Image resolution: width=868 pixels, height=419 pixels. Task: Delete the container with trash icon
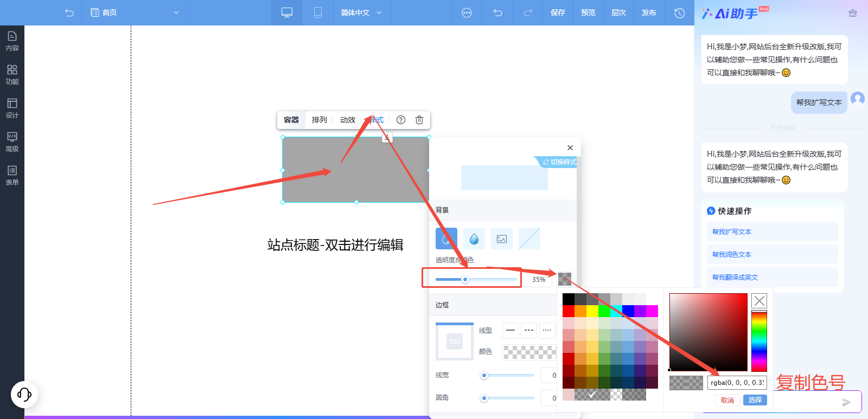pyautogui.click(x=419, y=120)
